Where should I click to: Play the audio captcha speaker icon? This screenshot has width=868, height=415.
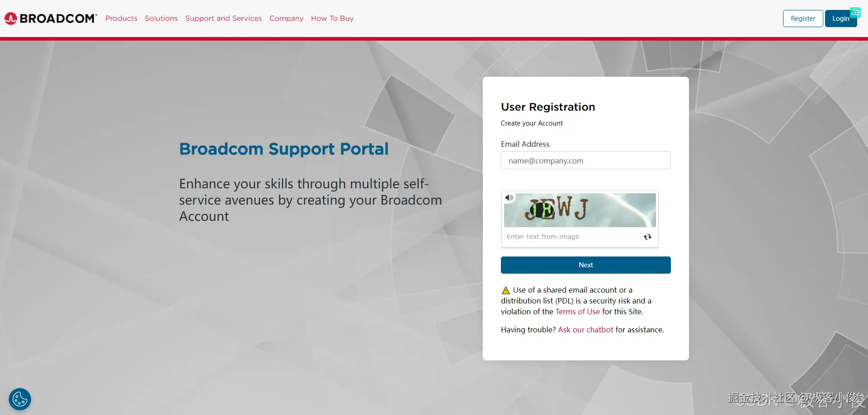point(509,198)
